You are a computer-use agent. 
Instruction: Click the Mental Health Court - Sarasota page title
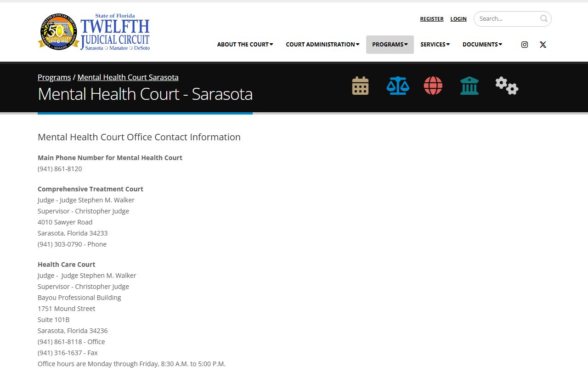coord(145,94)
